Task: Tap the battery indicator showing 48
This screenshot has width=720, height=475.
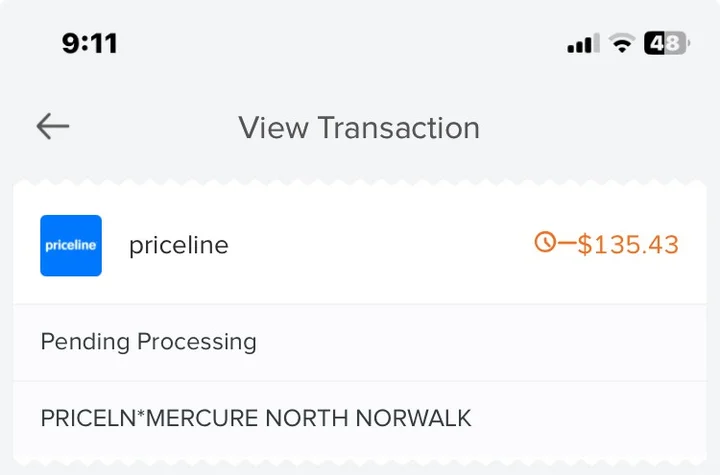Action: [666, 43]
